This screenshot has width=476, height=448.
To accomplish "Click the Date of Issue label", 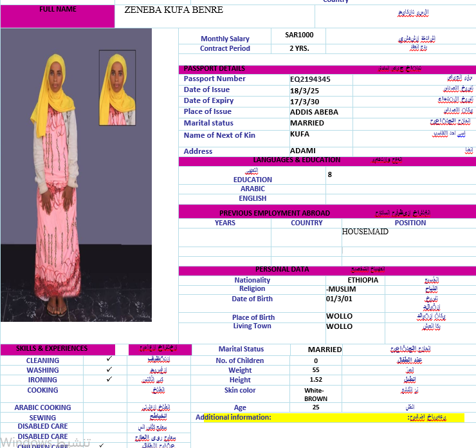I will click(x=206, y=89).
